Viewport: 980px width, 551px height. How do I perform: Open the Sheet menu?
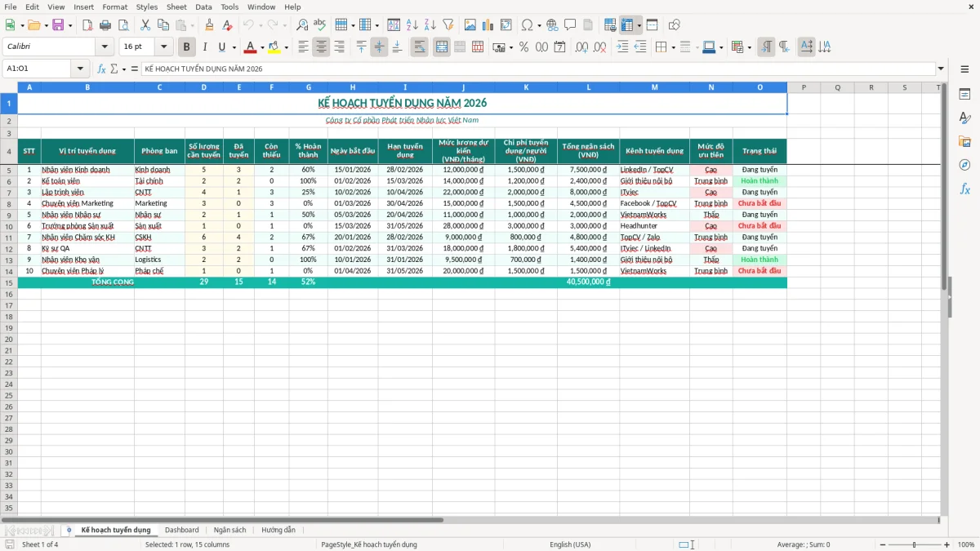click(177, 7)
